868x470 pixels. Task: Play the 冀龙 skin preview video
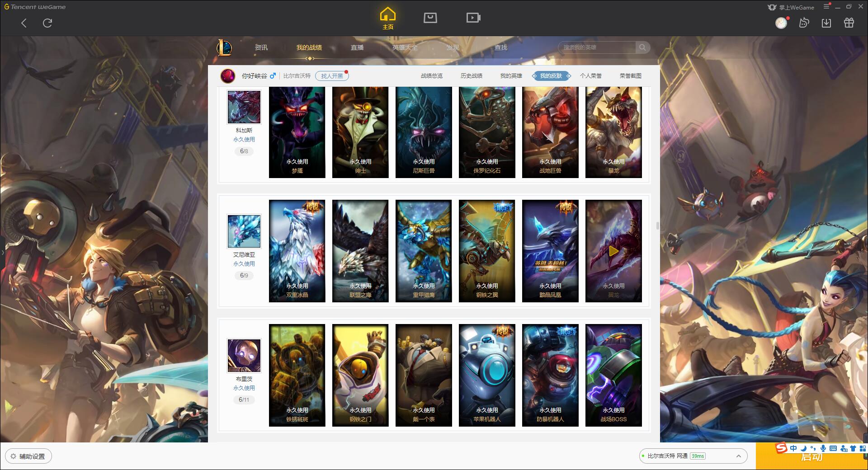613,251
